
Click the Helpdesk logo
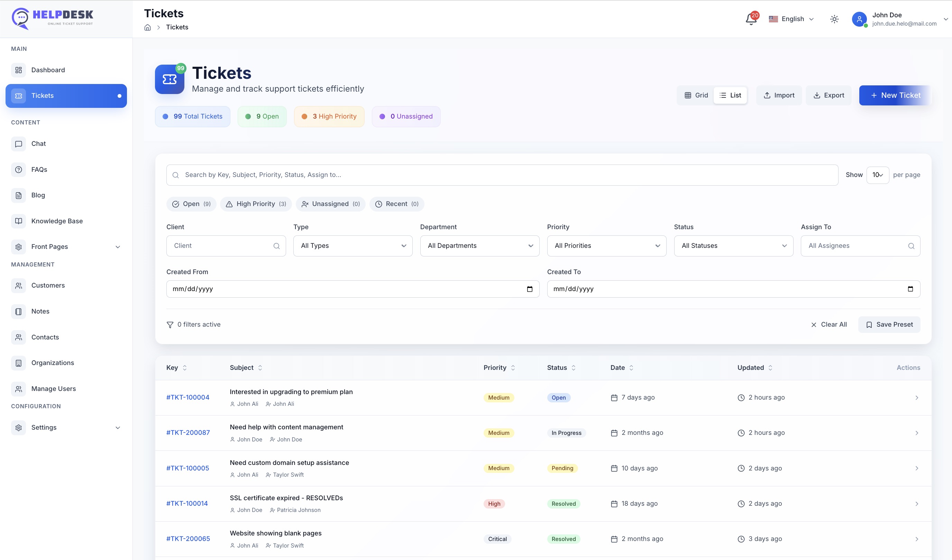point(53,18)
